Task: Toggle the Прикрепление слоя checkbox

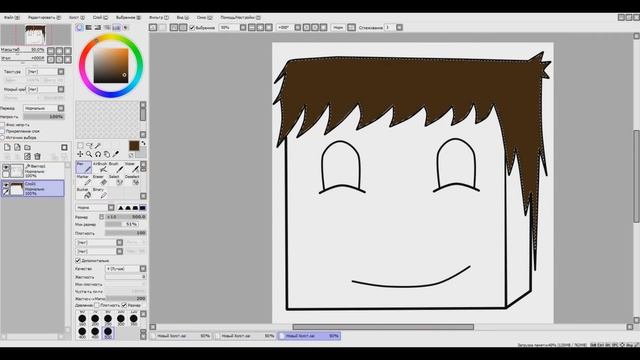Action: tap(2, 131)
